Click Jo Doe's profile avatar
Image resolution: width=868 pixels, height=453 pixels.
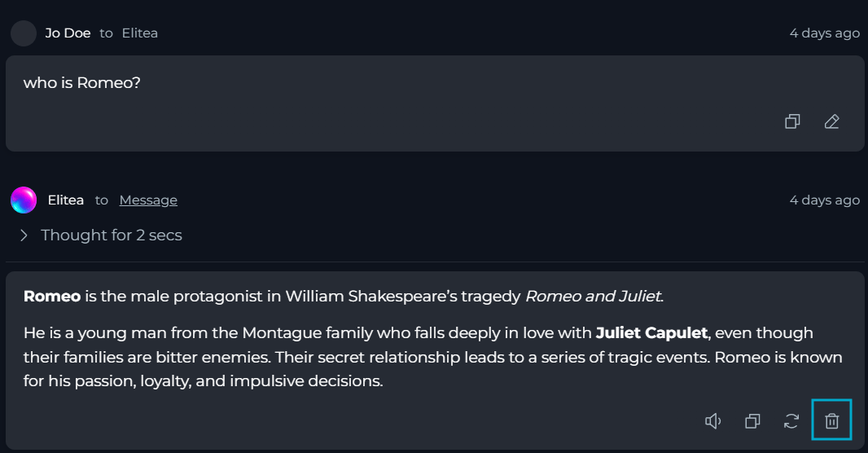click(24, 33)
